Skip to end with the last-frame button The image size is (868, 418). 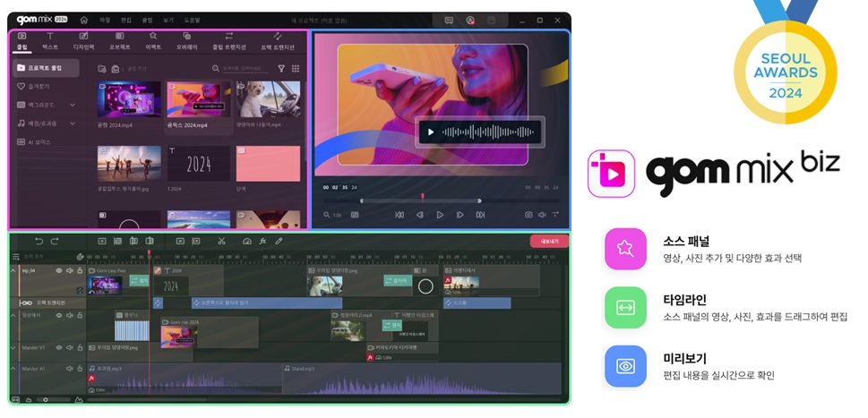(x=480, y=215)
